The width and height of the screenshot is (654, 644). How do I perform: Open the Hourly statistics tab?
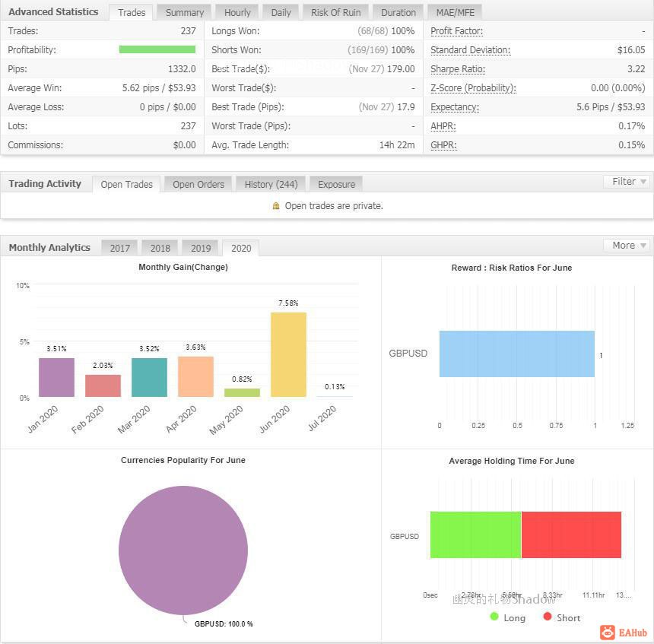click(237, 12)
